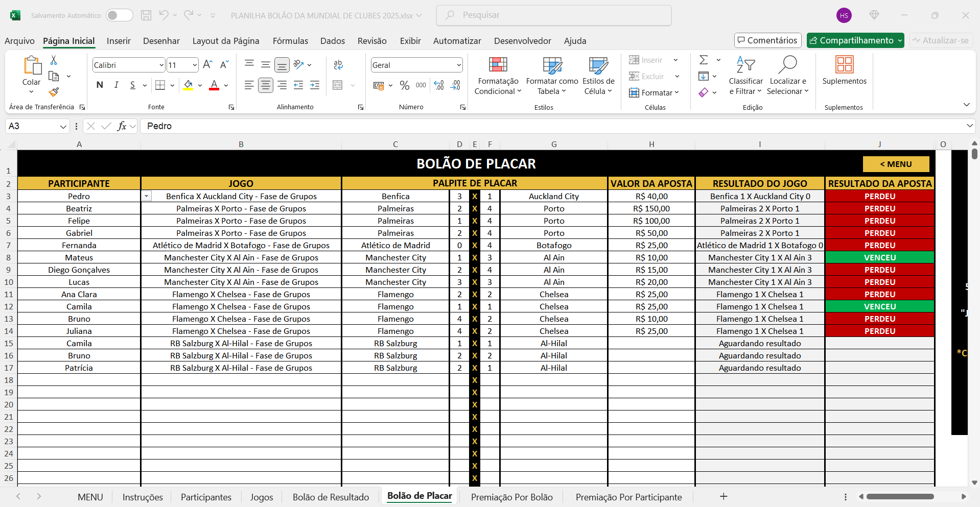Image resolution: width=980 pixels, height=507 pixels.
Task: Toggle center horizontal alignment
Action: (266, 85)
